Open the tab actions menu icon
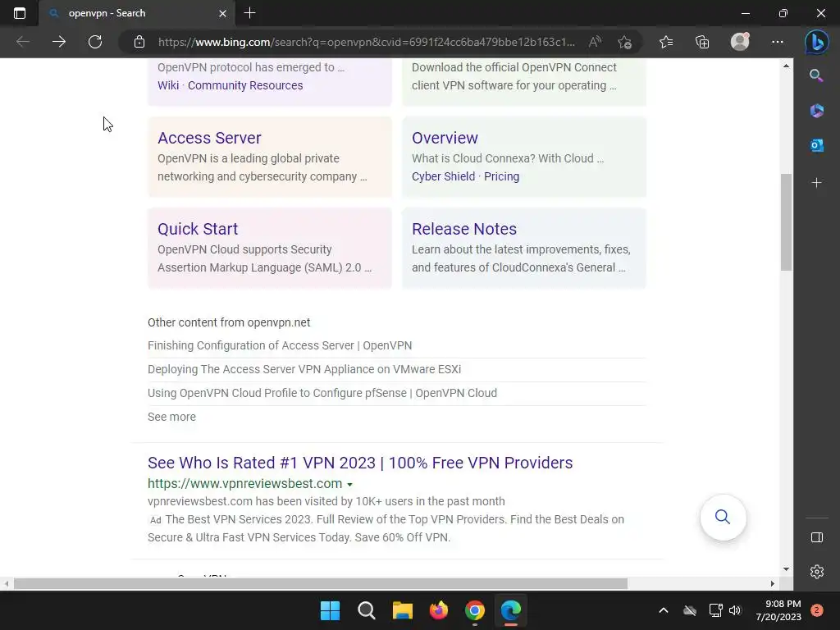 (x=20, y=13)
